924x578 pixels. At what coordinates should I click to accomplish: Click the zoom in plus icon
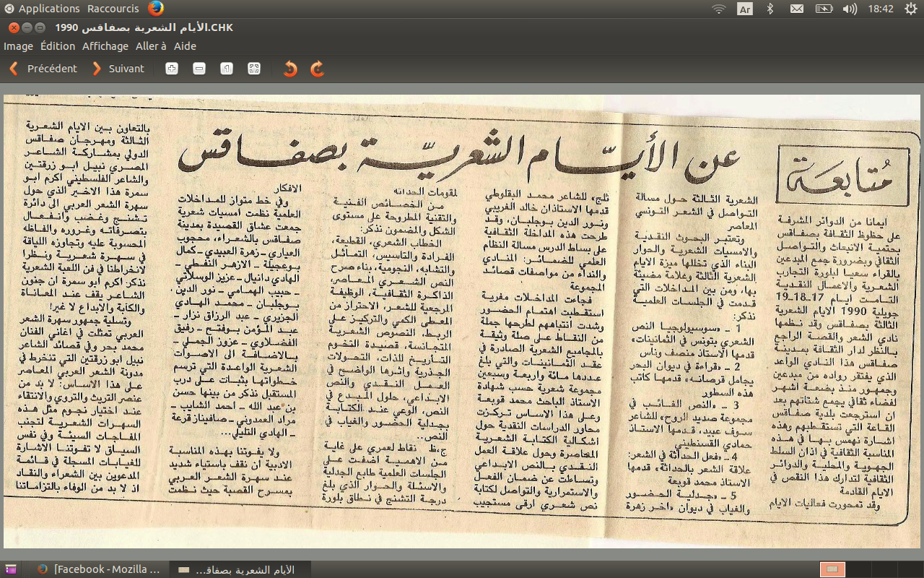coord(172,69)
